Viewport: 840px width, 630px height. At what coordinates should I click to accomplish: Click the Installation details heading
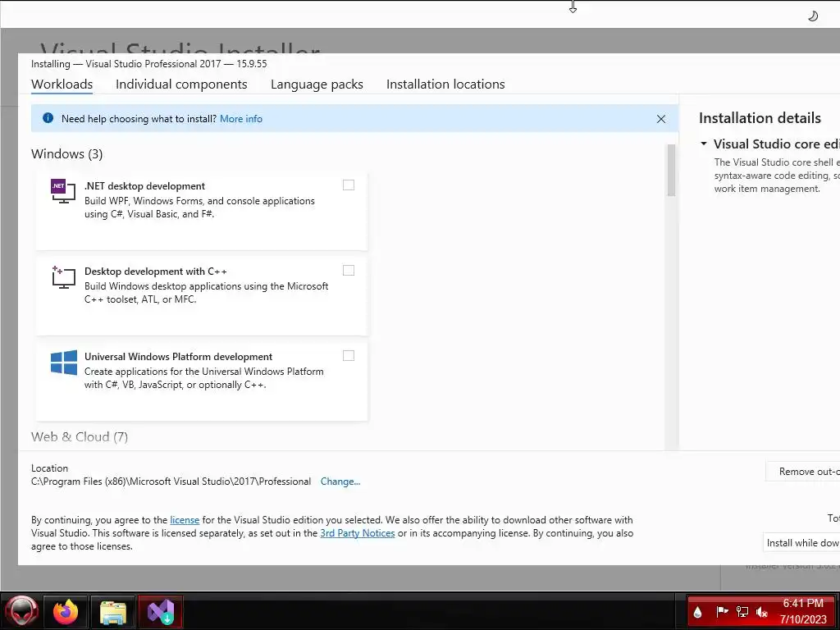click(760, 118)
